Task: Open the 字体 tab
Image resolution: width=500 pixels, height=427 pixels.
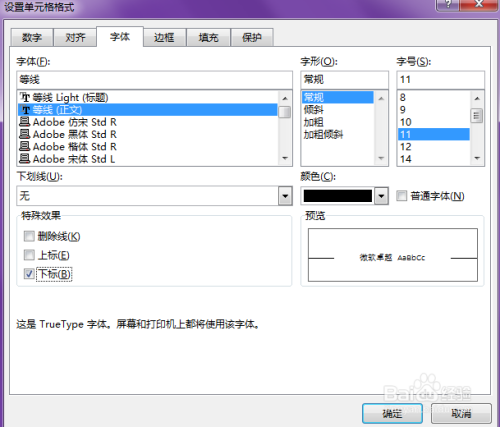Action: tap(120, 37)
